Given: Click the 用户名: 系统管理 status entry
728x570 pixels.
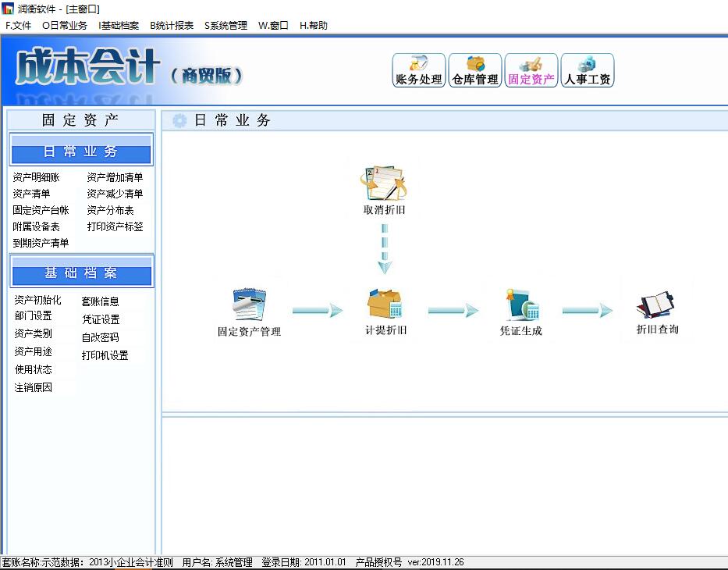Looking at the screenshot, I should point(217,562).
